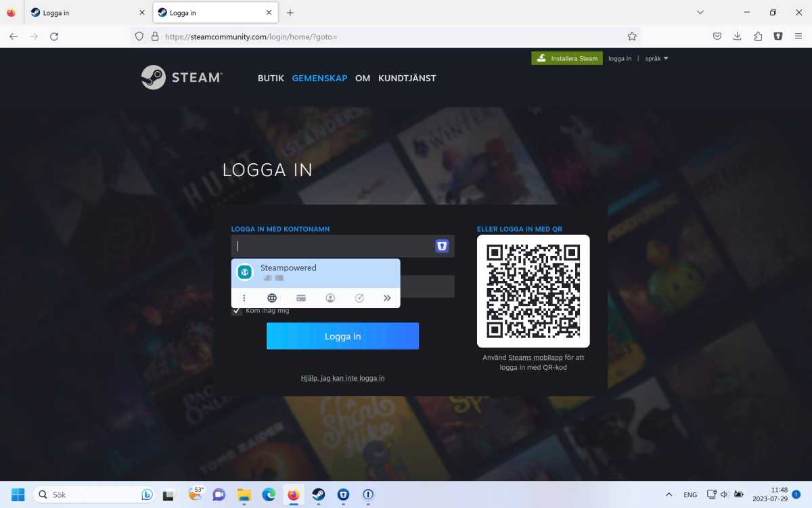
Task: Show identities in Enpass popup
Action: 330,298
